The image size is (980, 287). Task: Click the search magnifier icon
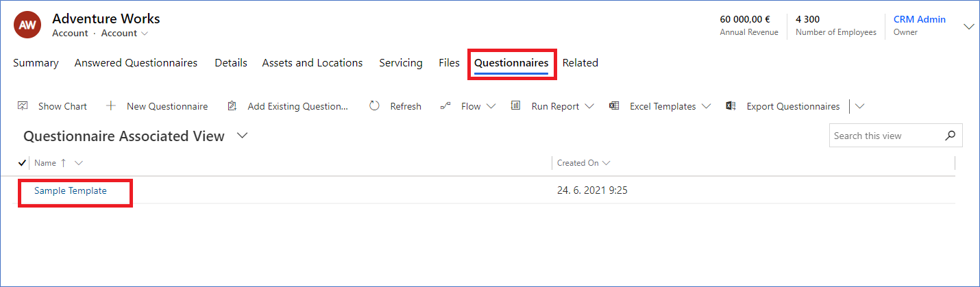pos(950,136)
